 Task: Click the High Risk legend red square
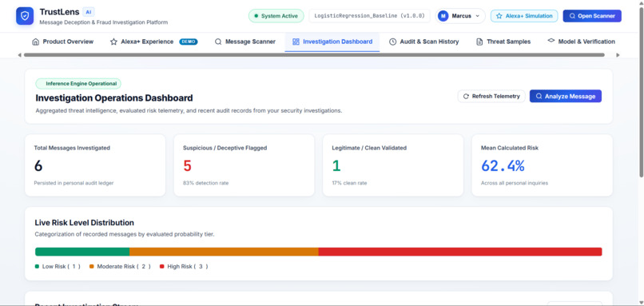pyautogui.click(x=162, y=267)
